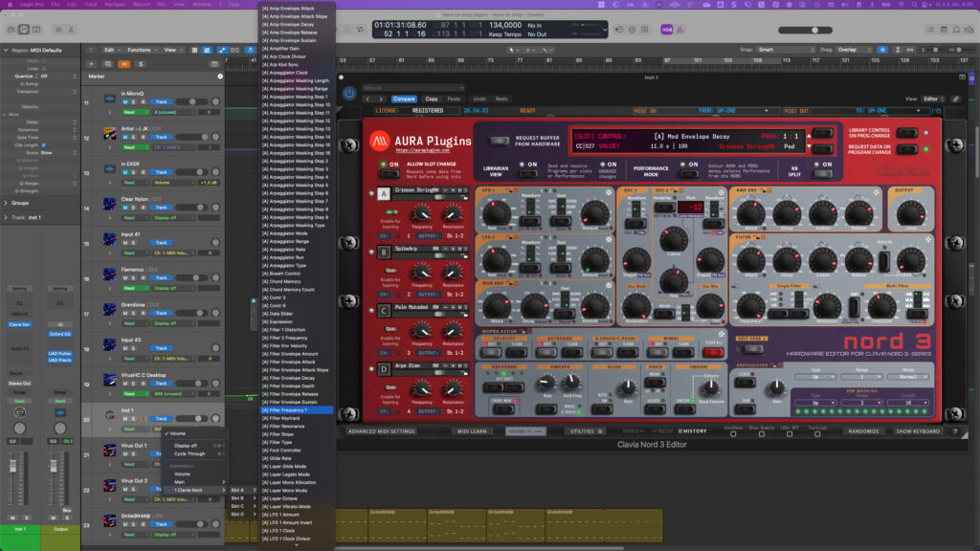
Task: Click the RANDOMIZE button
Action: point(862,430)
